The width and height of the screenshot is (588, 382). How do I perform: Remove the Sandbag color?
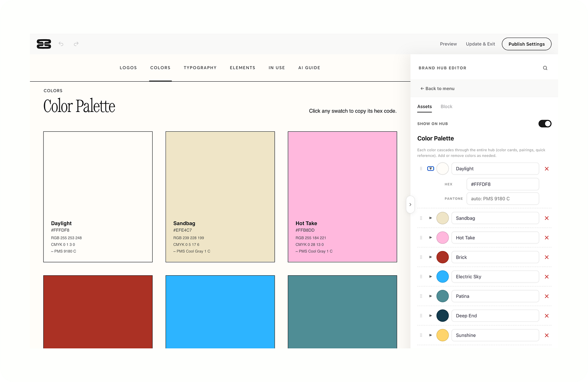coord(547,218)
